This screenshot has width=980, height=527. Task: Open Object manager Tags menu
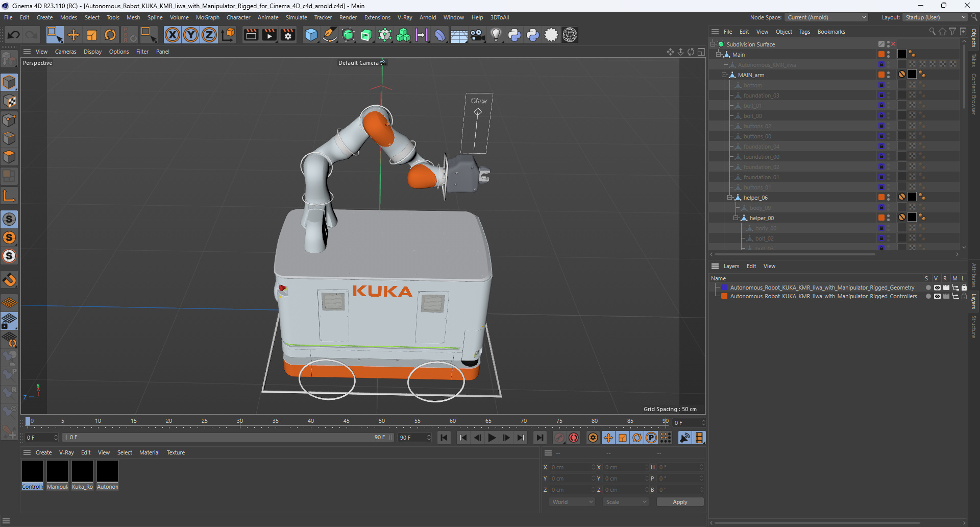804,32
